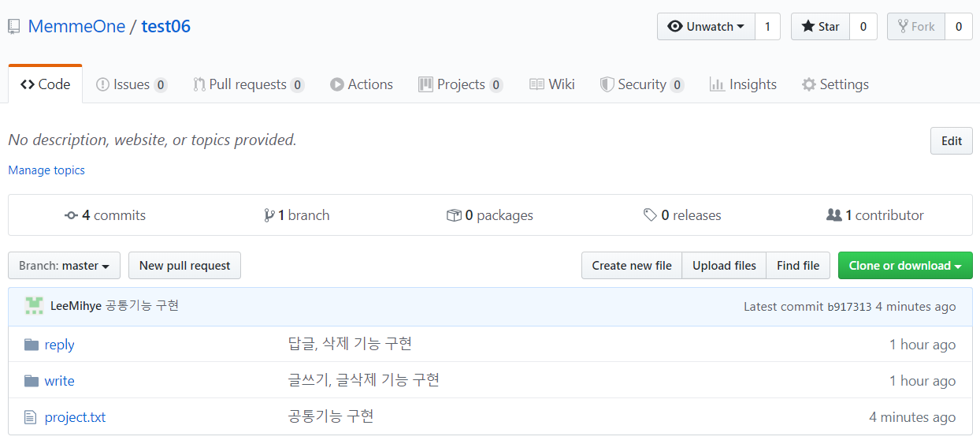The image size is (980, 444).
Task: Click the LeeMihye avatar thumbnail
Action: pyautogui.click(x=34, y=306)
